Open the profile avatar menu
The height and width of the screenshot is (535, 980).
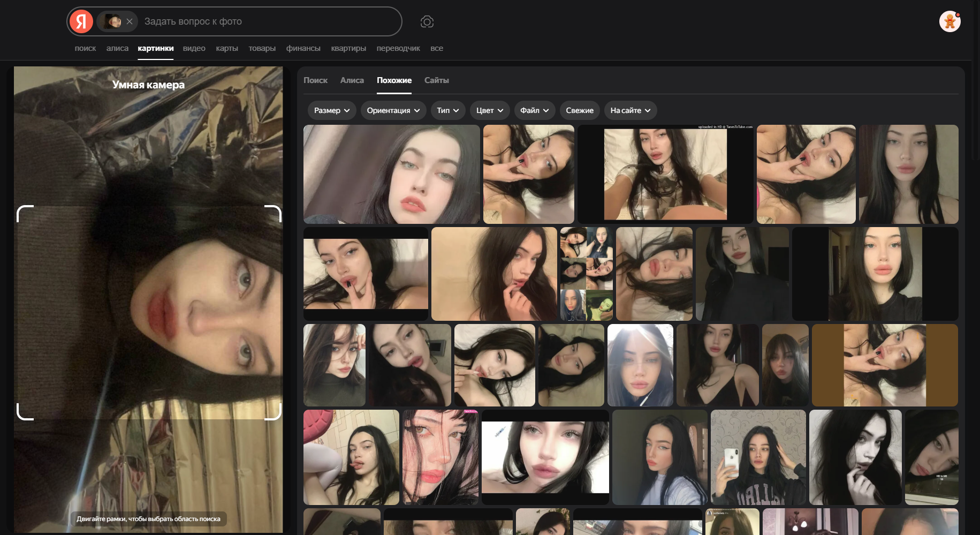coord(950,21)
